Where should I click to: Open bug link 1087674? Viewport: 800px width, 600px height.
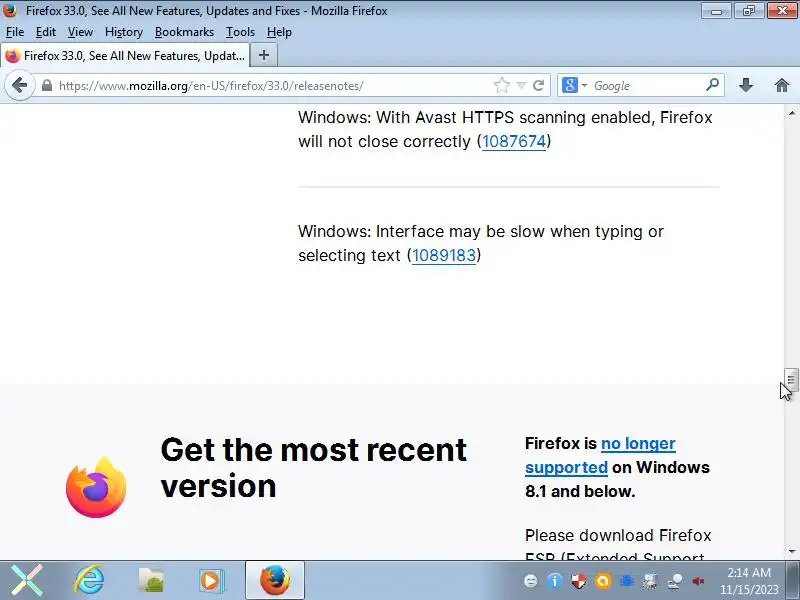pyautogui.click(x=514, y=141)
